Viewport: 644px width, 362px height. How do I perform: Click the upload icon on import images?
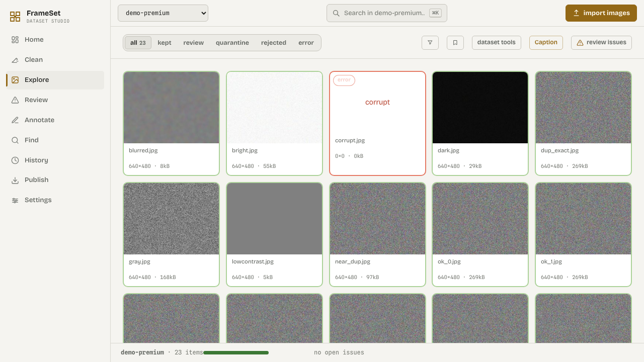577,13
